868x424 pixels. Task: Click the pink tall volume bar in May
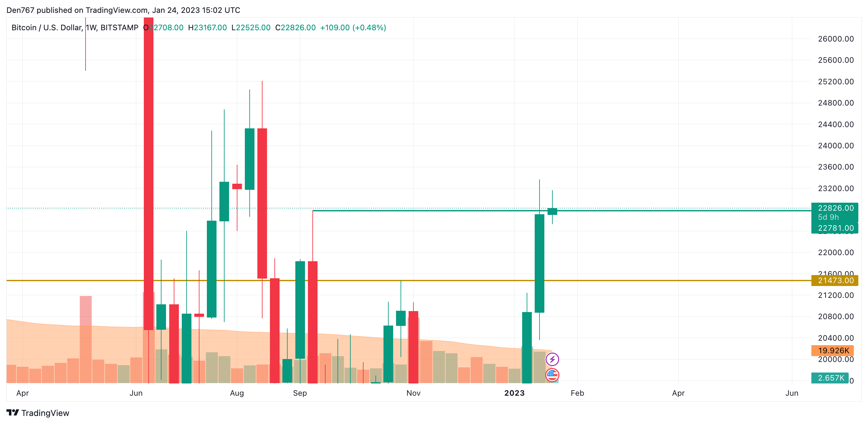click(x=86, y=339)
